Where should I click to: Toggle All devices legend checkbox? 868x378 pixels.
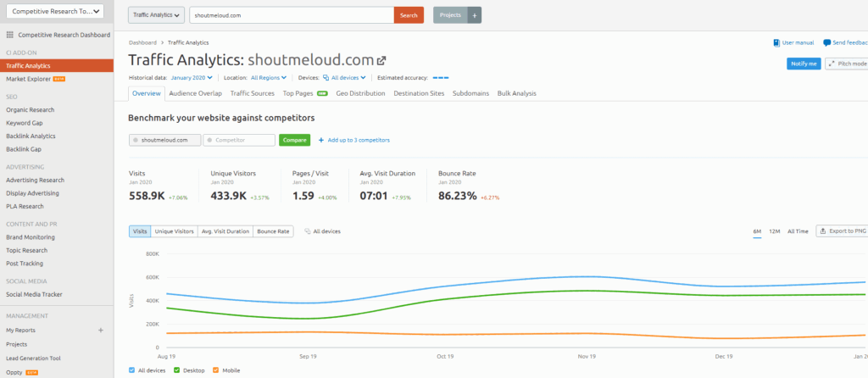click(131, 370)
